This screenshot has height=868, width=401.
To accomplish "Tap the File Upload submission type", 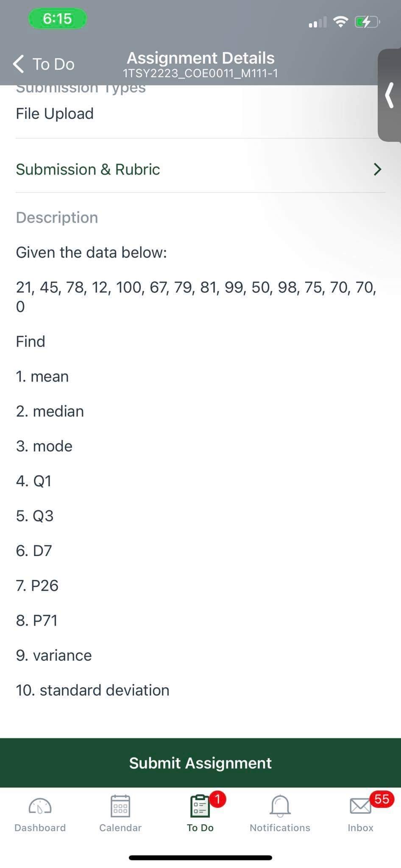I will (x=54, y=114).
